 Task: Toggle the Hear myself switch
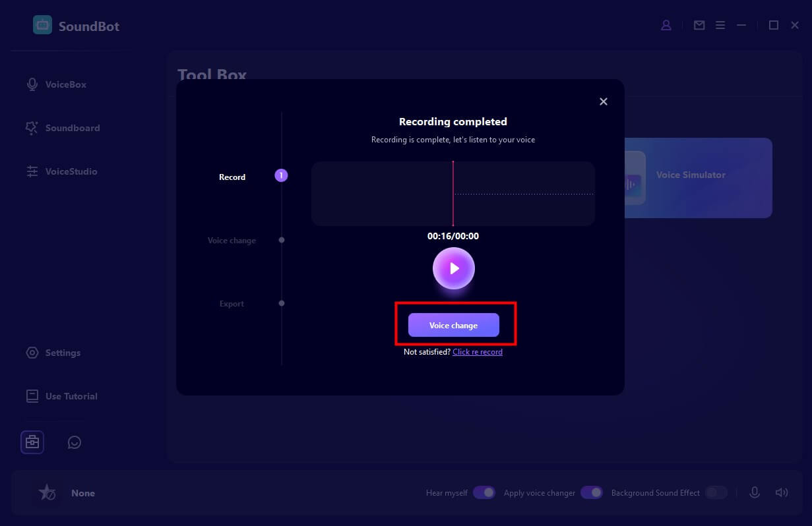click(484, 492)
